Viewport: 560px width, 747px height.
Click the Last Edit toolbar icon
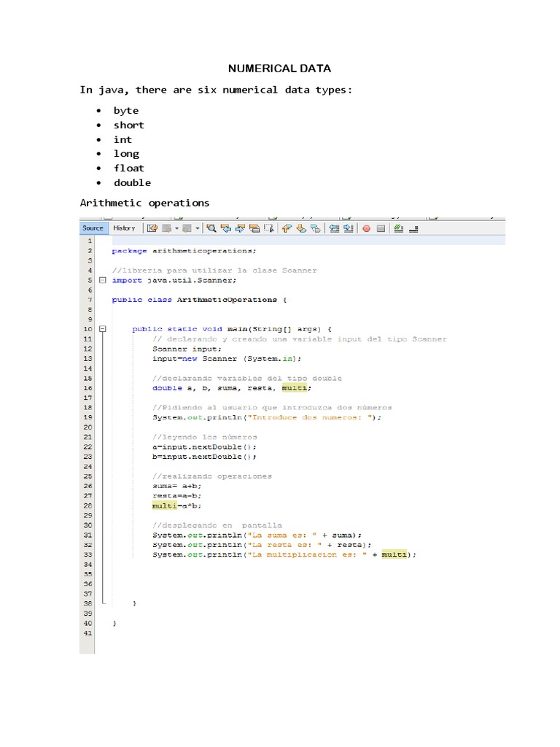click(152, 228)
